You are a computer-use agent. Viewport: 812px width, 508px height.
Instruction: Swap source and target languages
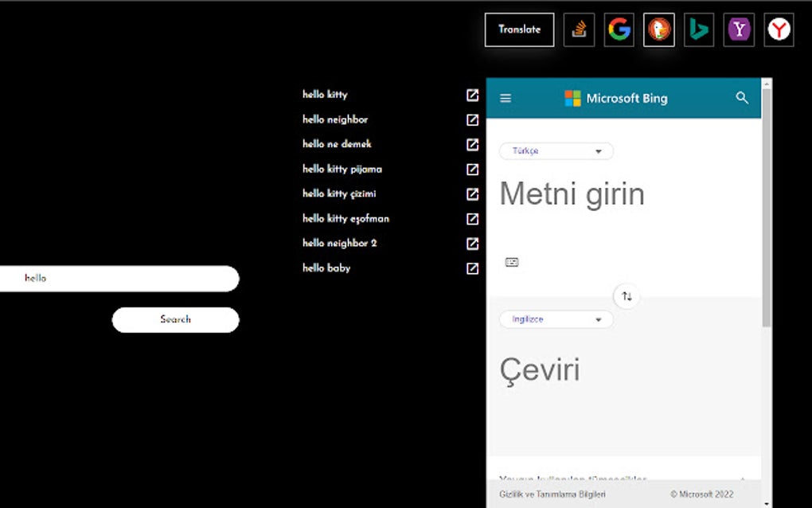(x=627, y=297)
